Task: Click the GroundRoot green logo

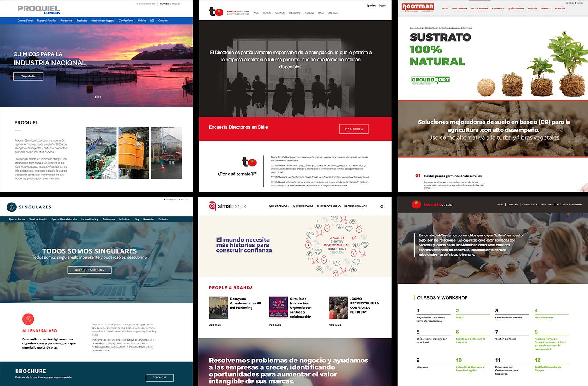Action: (430, 80)
